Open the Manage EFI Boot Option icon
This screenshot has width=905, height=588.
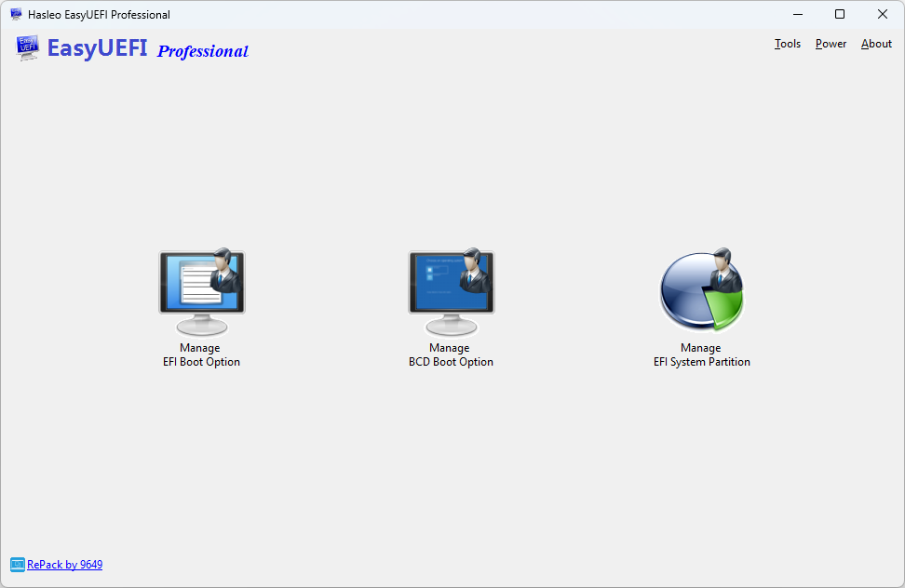pos(202,292)
